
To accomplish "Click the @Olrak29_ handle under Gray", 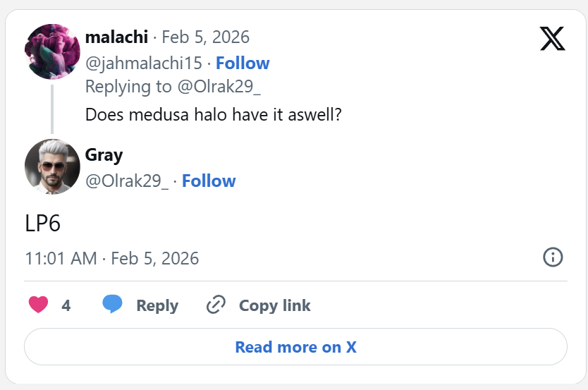I will coord(127,181).
